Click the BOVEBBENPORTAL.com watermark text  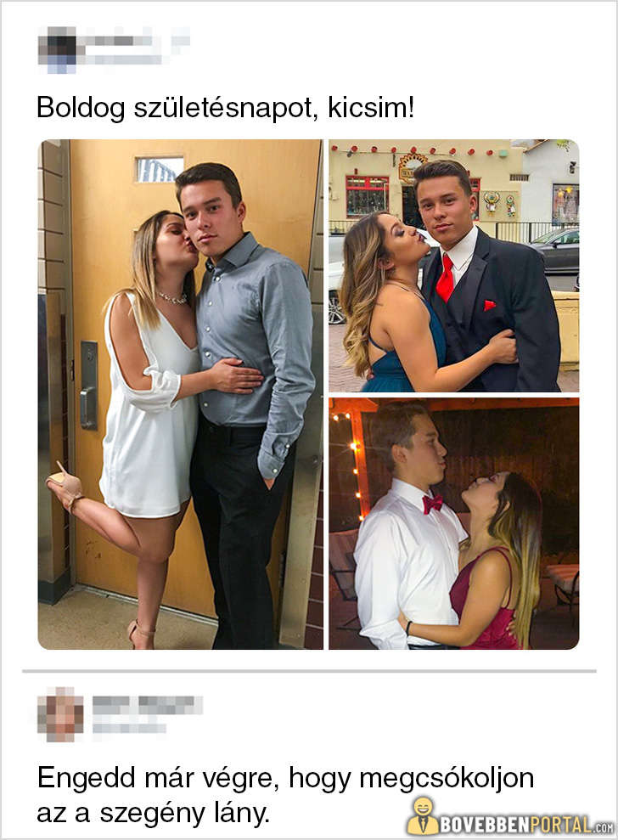pyautogui.click(x=526, y=825)
